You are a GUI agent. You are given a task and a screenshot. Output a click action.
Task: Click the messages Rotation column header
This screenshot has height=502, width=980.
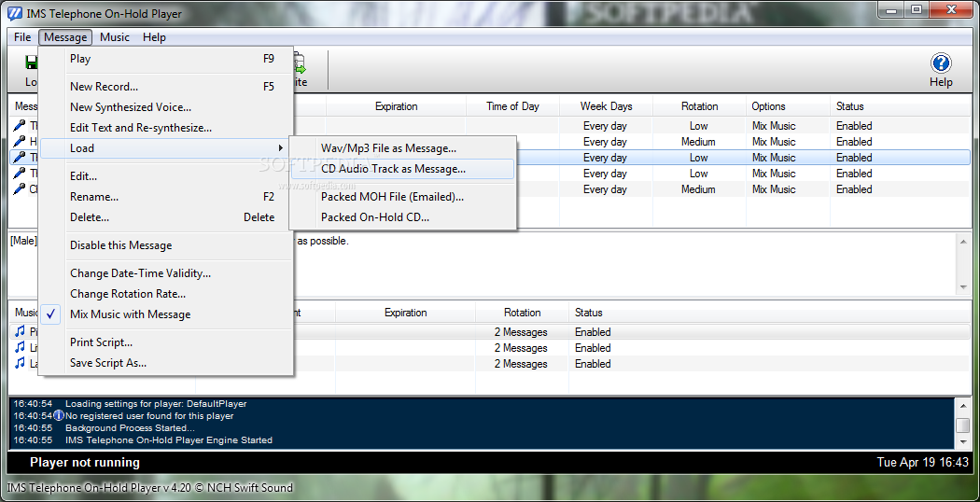(699, 106)
